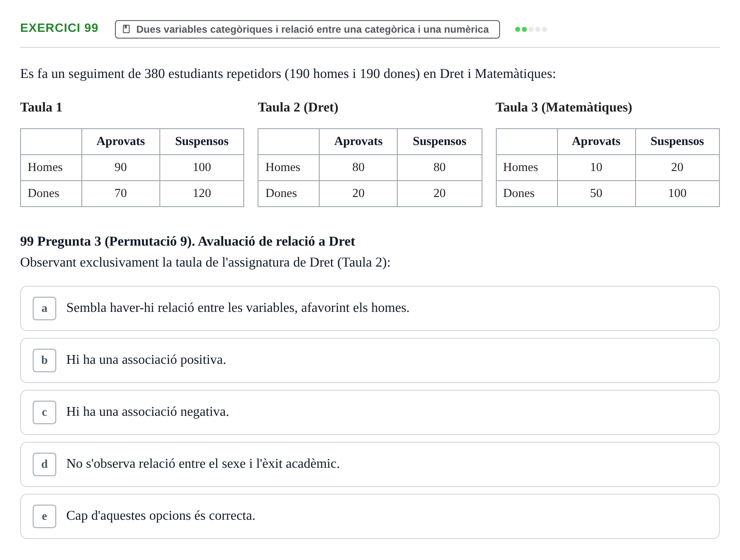Choose answer 'Hi ha una associació negativa'
Viewport: 740px width, 560px height.
click(370, 412)
